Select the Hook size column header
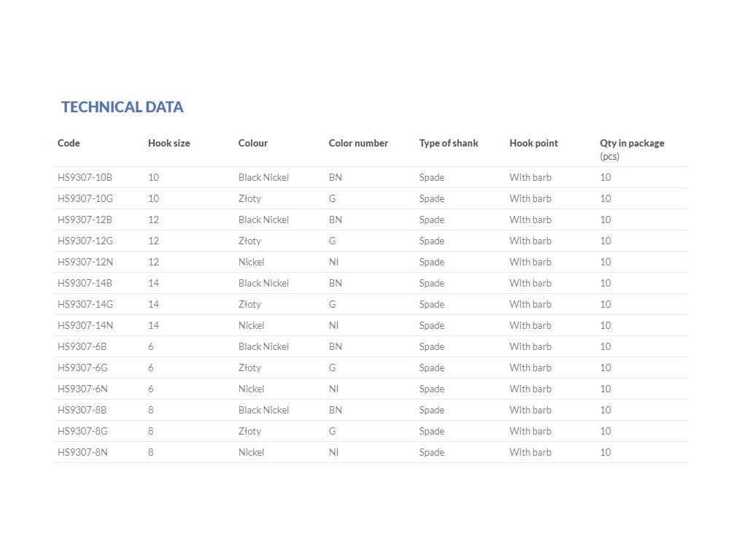The width and height of the screenshot is (747, 560). point(169,143)
